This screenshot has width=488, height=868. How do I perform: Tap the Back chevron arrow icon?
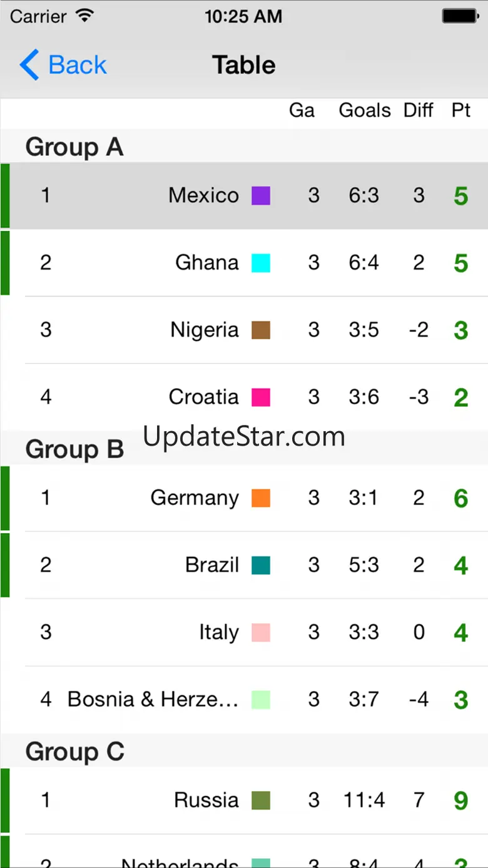(x=29, y=65)
